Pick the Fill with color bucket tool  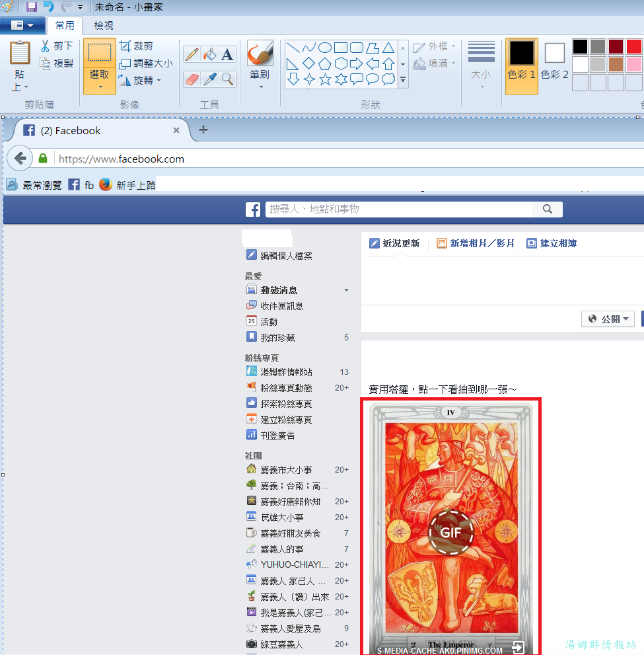coord(210,54)
